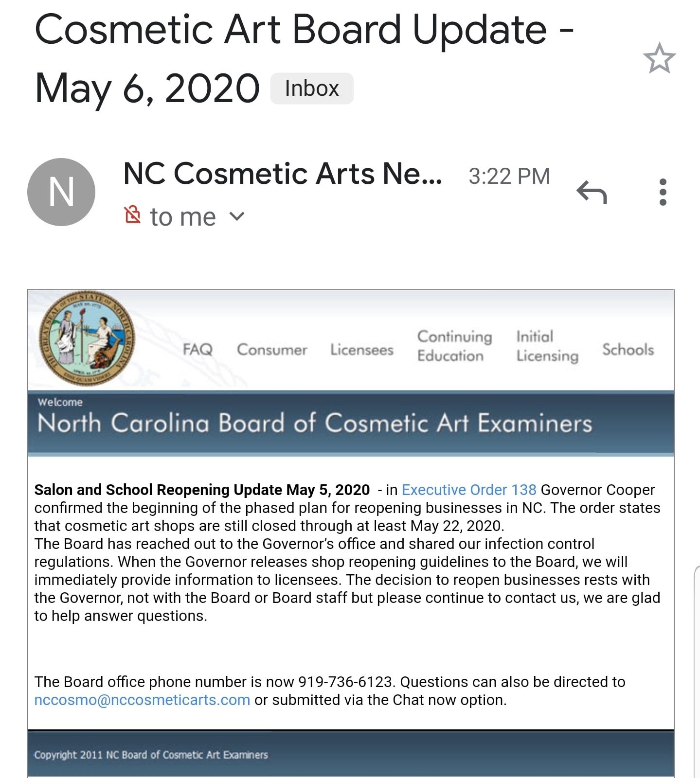Expand recipient details chevron next to 'to me'

click(236, 216)
